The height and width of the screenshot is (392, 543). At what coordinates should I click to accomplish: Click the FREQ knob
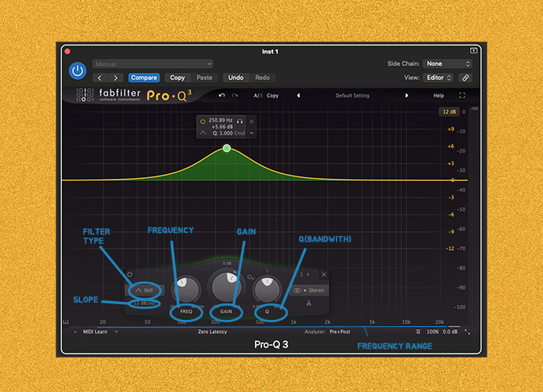[187, 289]
